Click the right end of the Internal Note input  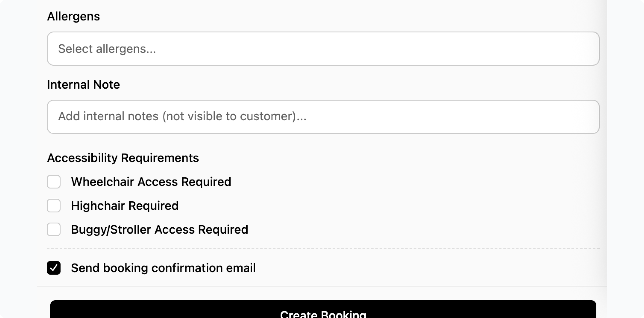(585, 117)
